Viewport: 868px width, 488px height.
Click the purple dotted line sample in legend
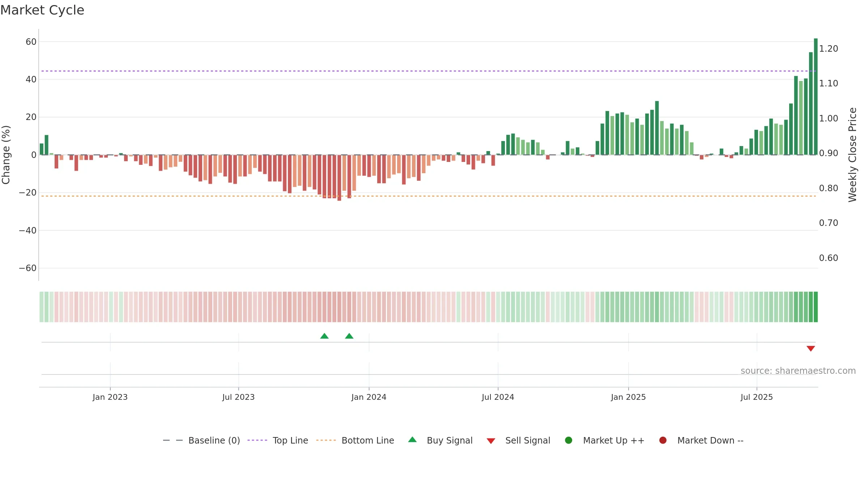pyautogui.click(x=257, y=440)
